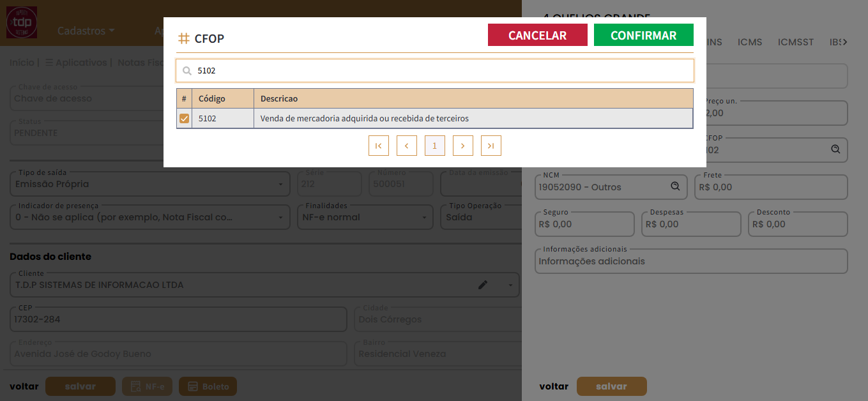The image size is (868, 401).
Task: Switch to the ICMS tab
Action: pyautogui.click(x=750, y=42)
